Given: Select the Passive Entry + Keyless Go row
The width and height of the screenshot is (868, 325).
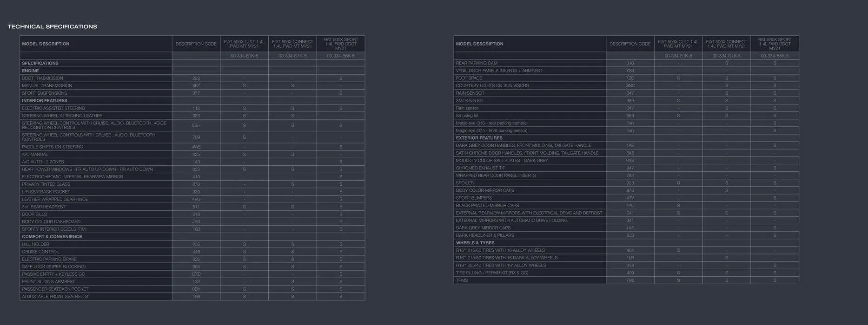Looking at the screenshot, I should tap(53, 274).
